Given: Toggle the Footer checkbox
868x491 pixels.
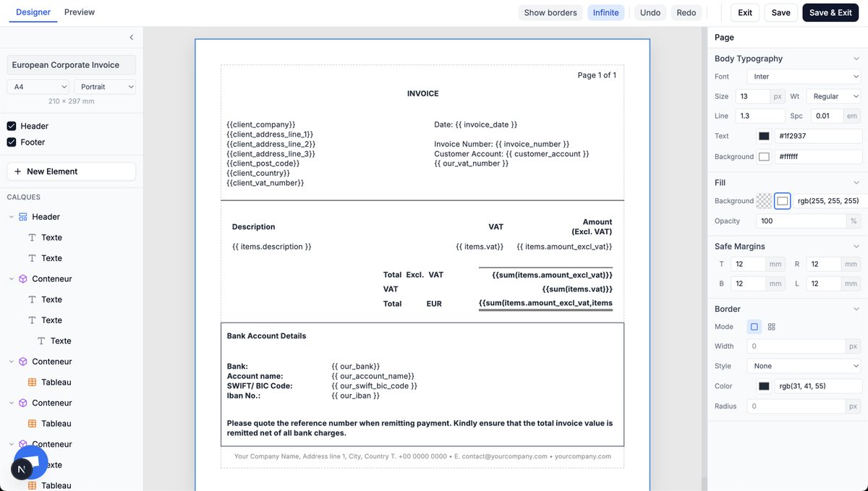Looking at the screenshot, I should (x=12, y=142).
